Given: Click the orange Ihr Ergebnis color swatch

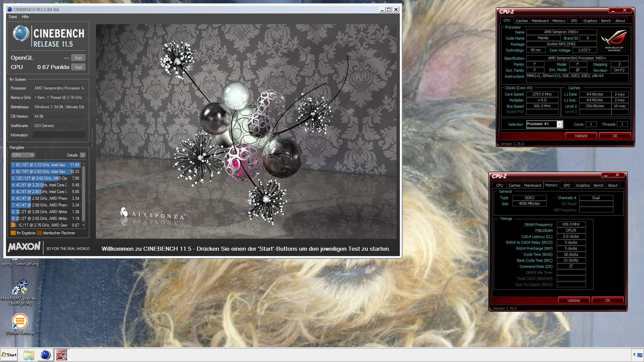Looking at the screenshot, I should point(13,233).
